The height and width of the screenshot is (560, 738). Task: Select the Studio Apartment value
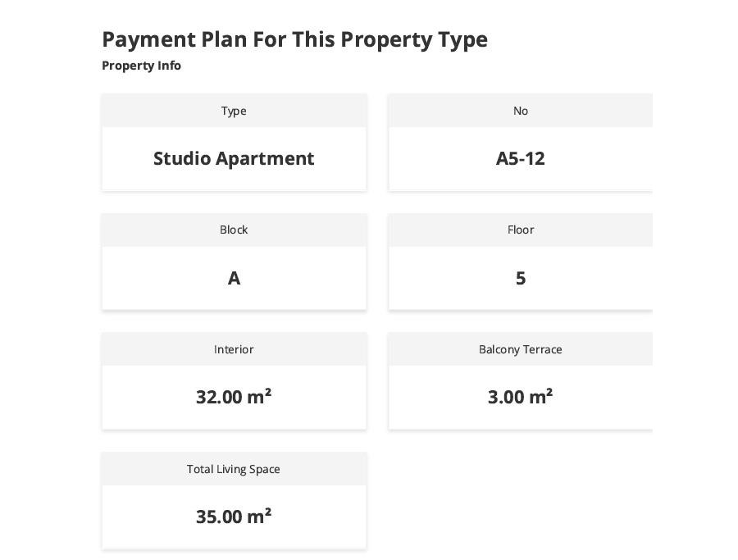(x=234, y=158)
